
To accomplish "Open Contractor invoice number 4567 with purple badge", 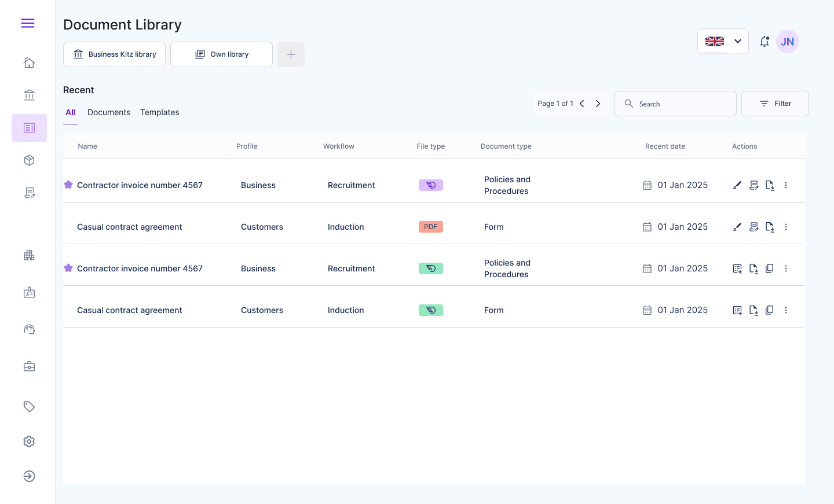I will click(x=140, y=185).
